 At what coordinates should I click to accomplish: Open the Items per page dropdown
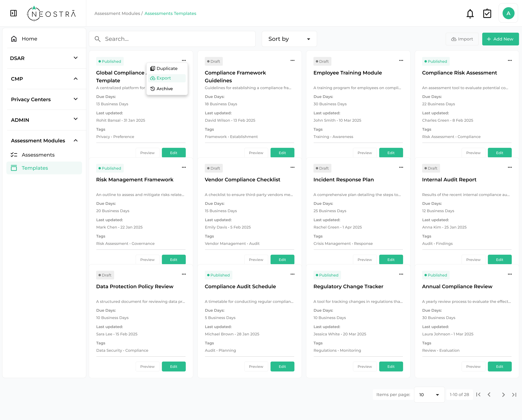tap(429, 395)
